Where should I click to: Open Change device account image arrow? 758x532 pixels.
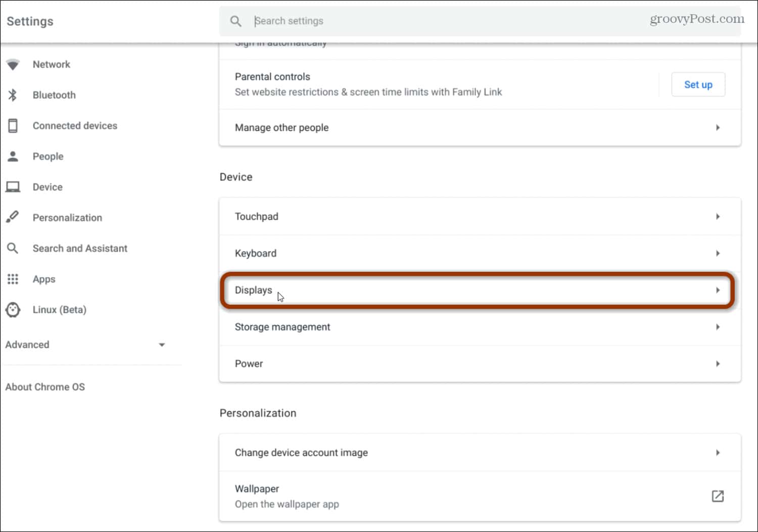718,453
